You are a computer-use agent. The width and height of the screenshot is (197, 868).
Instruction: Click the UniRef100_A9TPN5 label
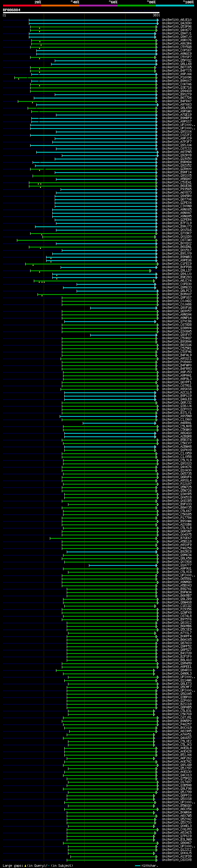pos(176,152)
